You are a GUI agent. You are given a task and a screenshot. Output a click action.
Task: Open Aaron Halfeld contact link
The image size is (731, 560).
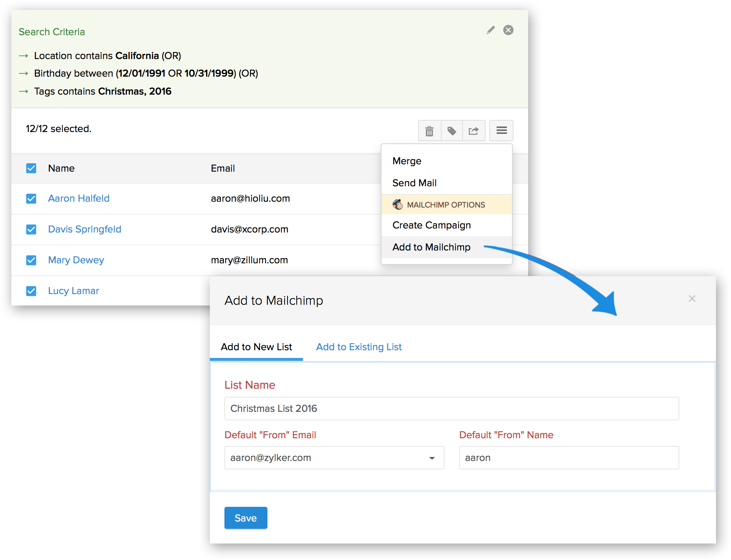click(x=79, y=198)
